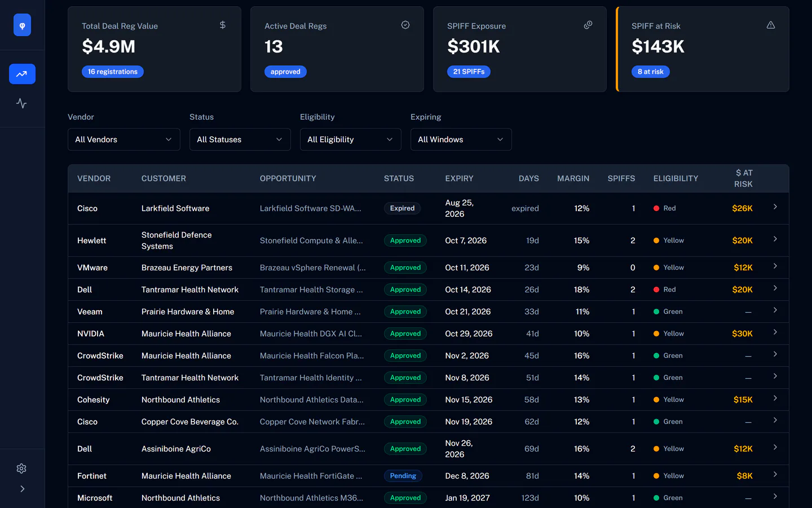Image resolution: width=812 pixels, height=508 pixels.
Task: Click the dollar icon on Total Deal Reg Value
Action: 223,25
